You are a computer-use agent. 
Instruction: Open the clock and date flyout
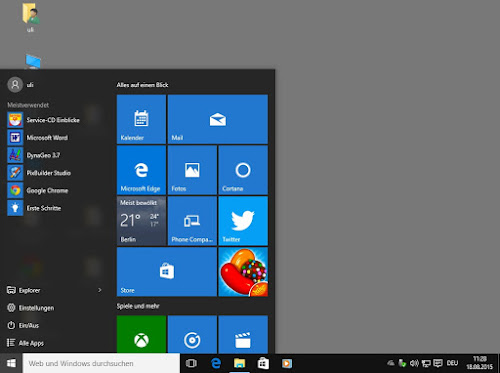[x=480, y=363]
